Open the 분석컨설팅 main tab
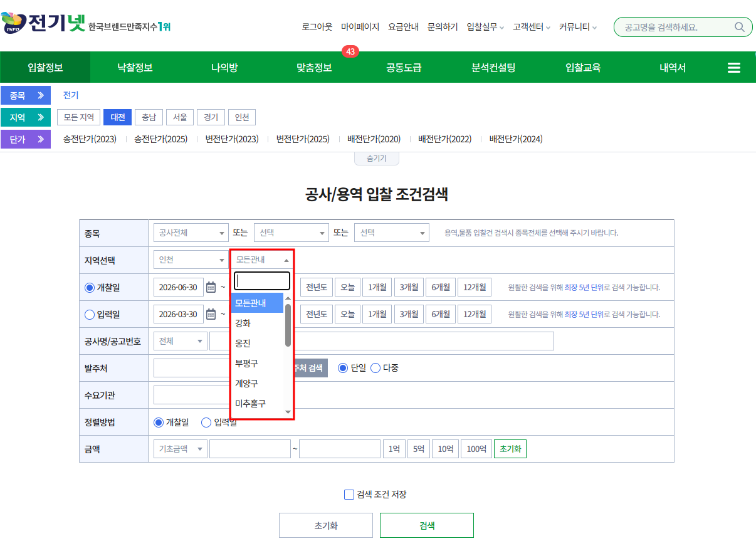Viewport: 756px width, 546px height. (x=493, y=68)
